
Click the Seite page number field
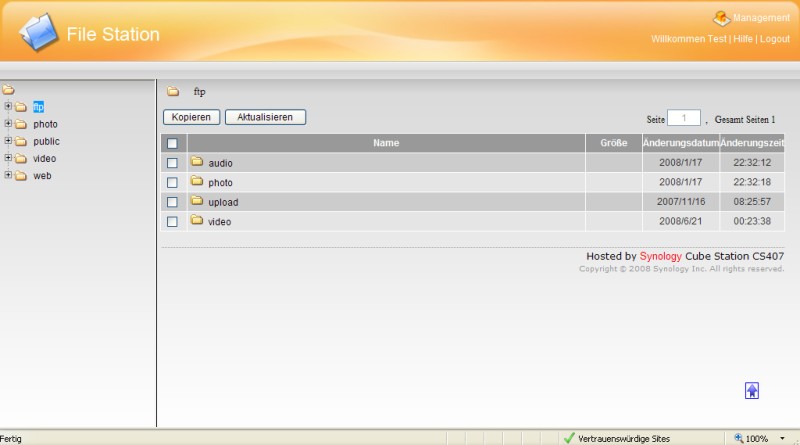tap(684, 118)
